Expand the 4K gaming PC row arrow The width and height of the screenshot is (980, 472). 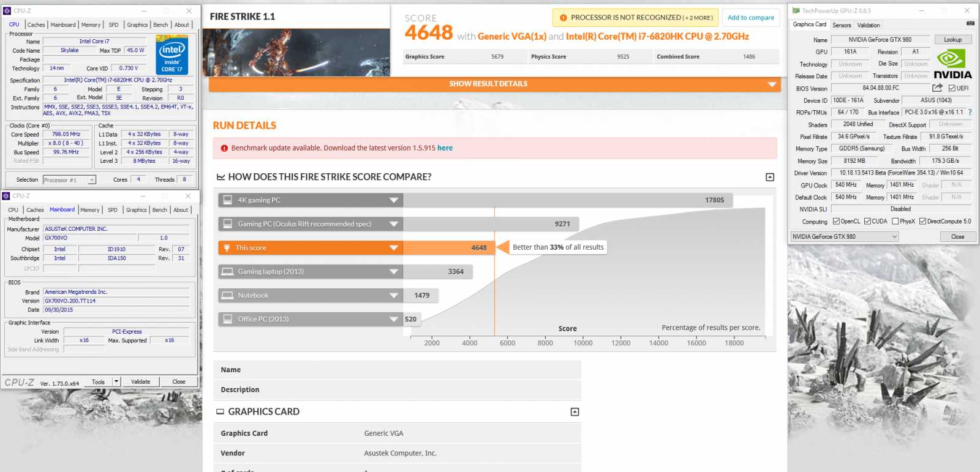394,200
